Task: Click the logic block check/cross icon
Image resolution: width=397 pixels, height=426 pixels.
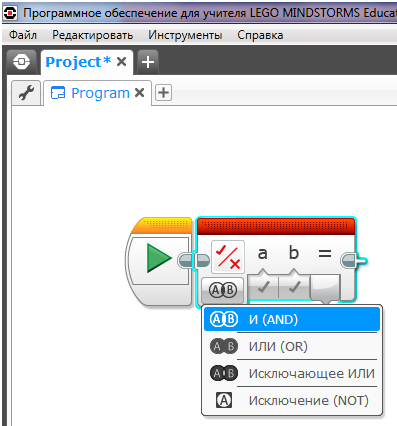Action: (228, 257)
